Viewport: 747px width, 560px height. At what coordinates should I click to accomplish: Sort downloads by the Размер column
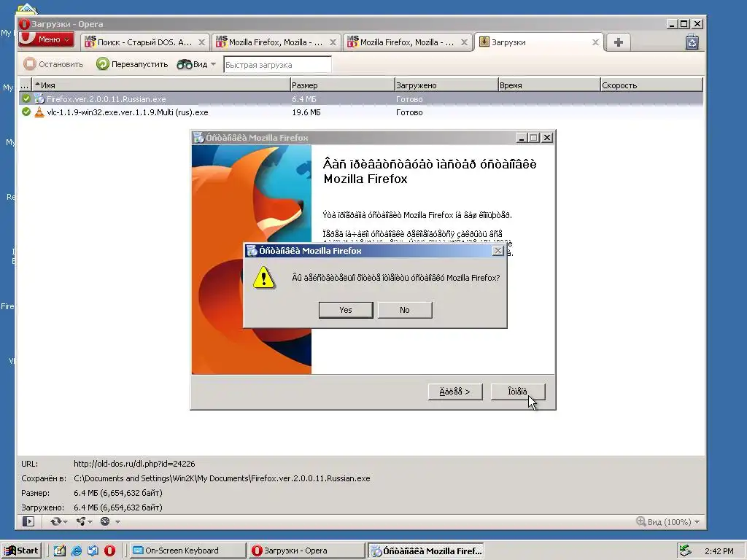point(342,85)
